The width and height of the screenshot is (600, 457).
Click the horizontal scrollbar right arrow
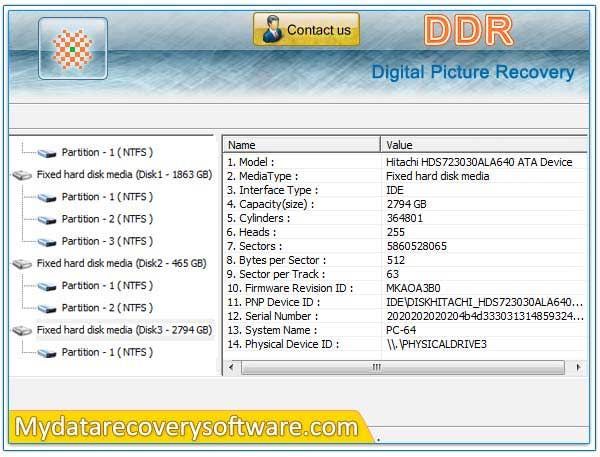(578, 367)
